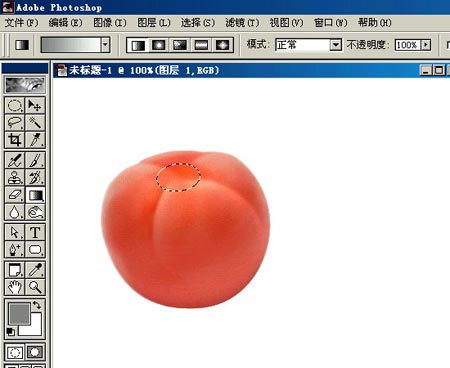Click the document icon in 未标题-1 title
This screenshot has height=368, width=450.
pos(62,70)
